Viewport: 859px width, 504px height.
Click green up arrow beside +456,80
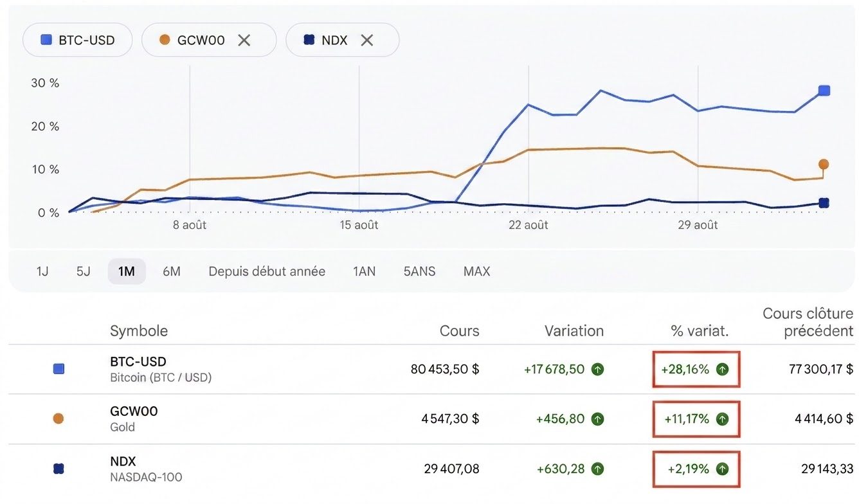click(x=598, y=419)
